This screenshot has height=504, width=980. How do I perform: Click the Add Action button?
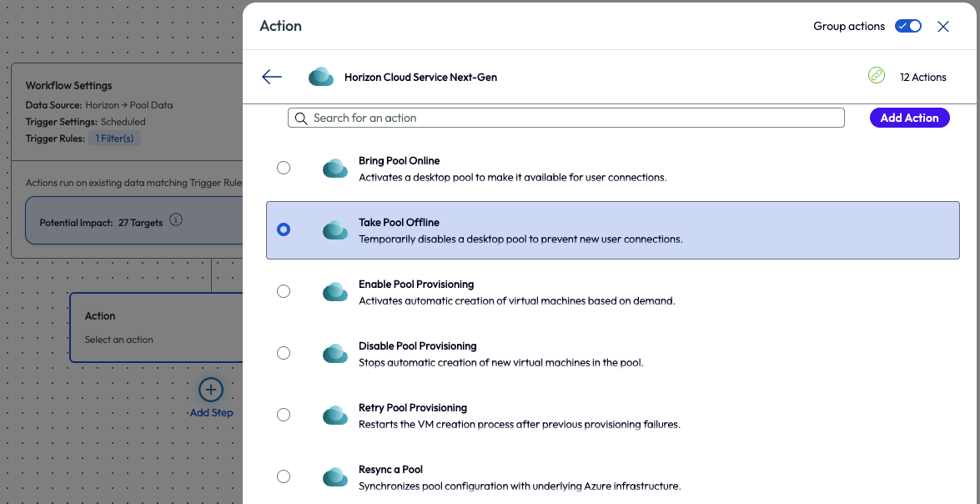point(909,118)
